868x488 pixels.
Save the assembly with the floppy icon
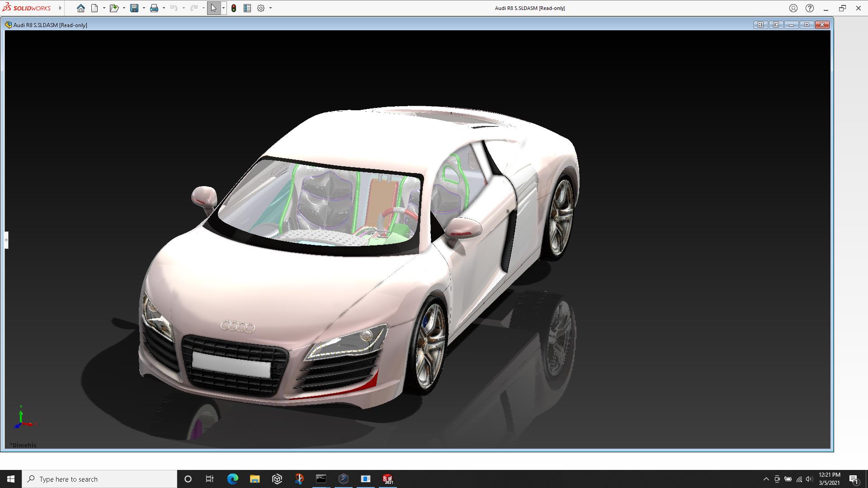[x=134, y=8]
